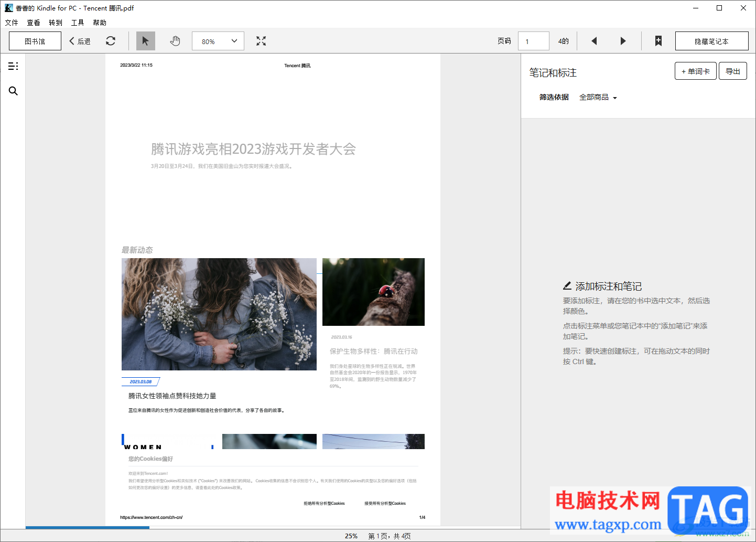Click the + 单词卡 button
The image size is (756, 542).
click(x=696, y=71)
